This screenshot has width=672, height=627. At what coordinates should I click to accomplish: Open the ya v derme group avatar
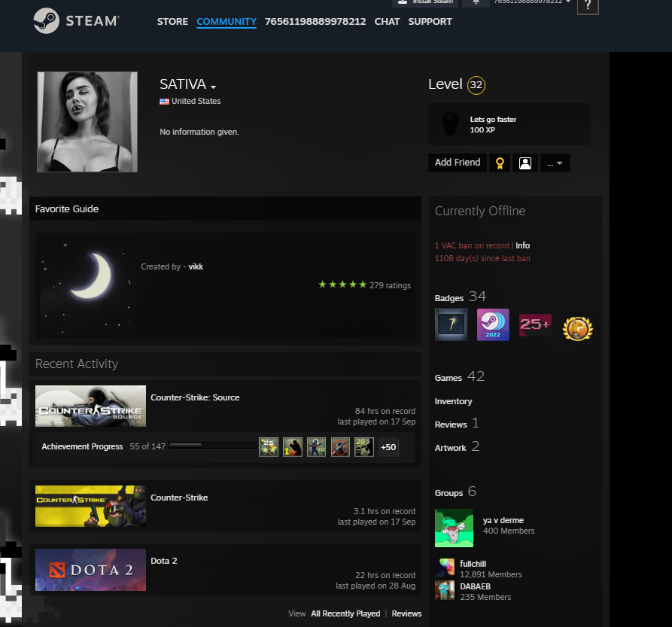click(x=454, y=528)
